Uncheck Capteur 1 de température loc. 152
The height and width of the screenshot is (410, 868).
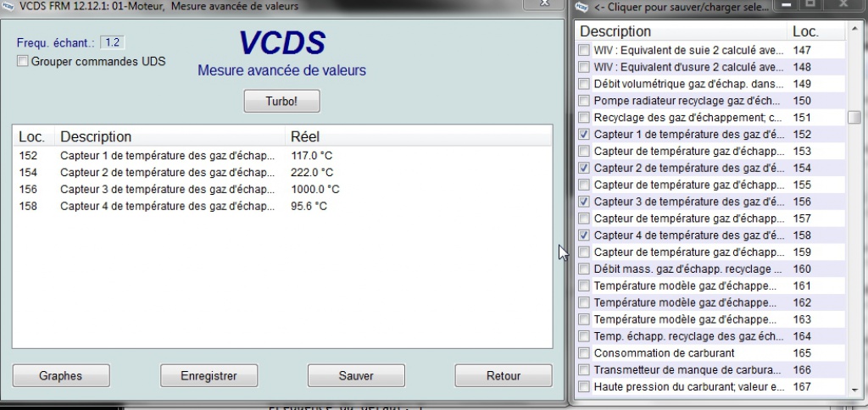coord(584,135)
